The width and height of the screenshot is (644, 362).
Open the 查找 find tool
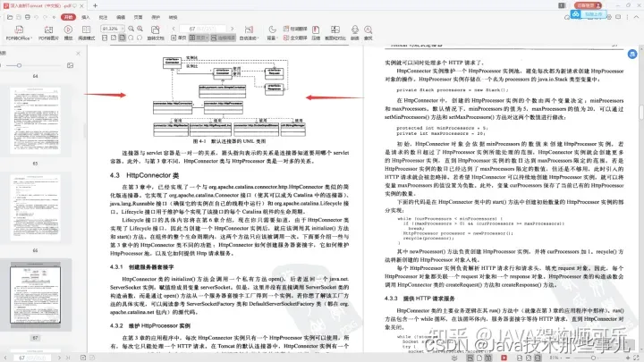point(369,32)
